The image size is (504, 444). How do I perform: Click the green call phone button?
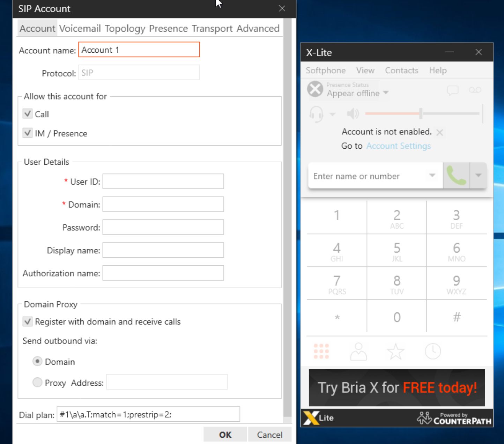coord(456,176)
